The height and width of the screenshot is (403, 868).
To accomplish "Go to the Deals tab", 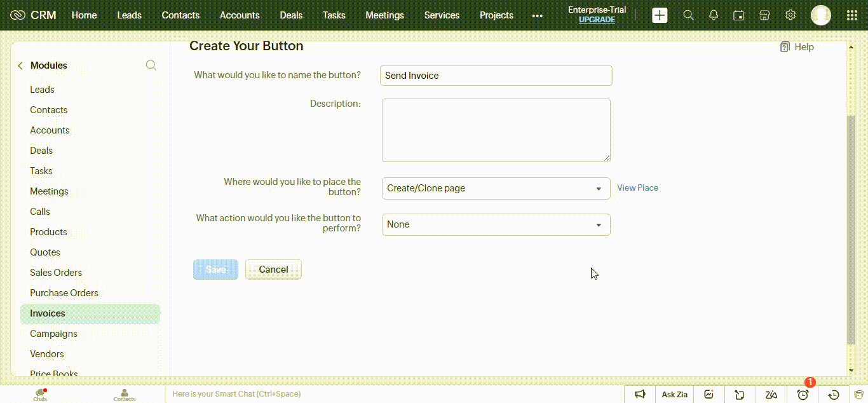I will point(291,15).
